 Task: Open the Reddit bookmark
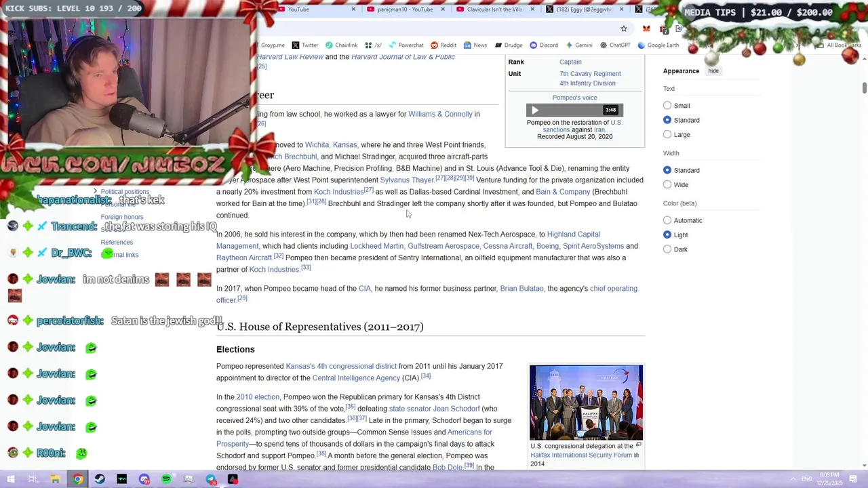click(x=443, y=45)
